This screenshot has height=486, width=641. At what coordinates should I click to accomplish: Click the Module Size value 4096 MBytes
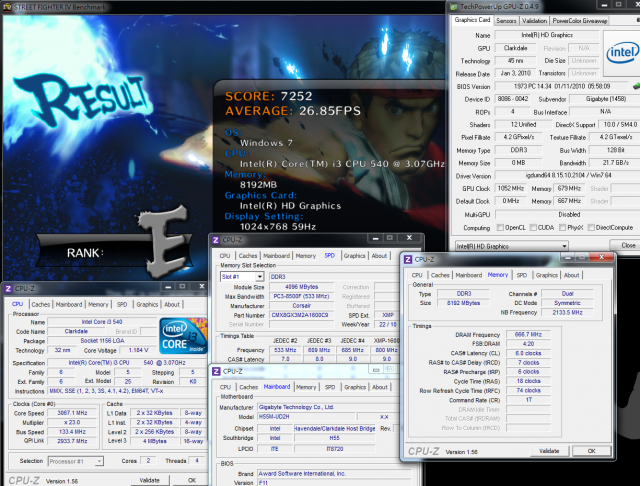(301, 287)
